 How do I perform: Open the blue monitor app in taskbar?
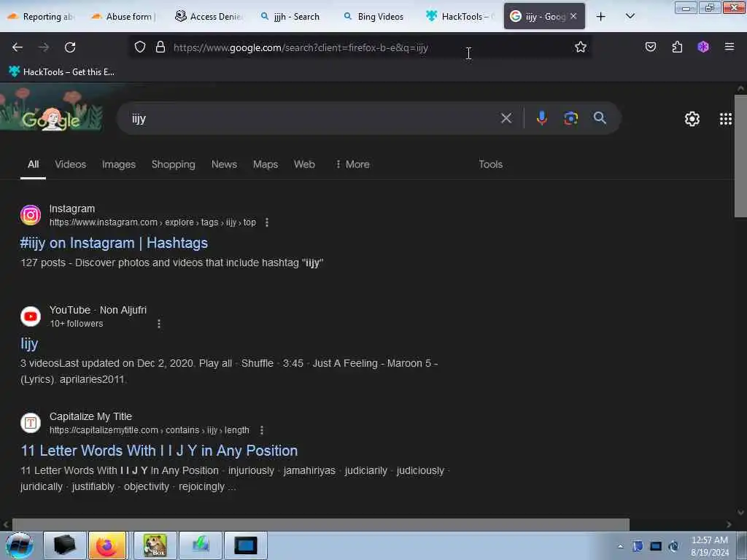[246, 545]
